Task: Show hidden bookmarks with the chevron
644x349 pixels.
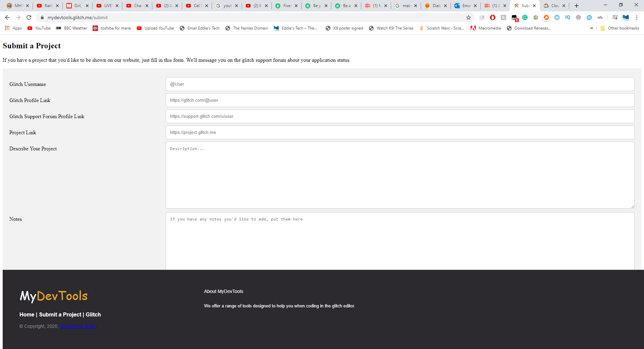Action: (x=591, y=28)
